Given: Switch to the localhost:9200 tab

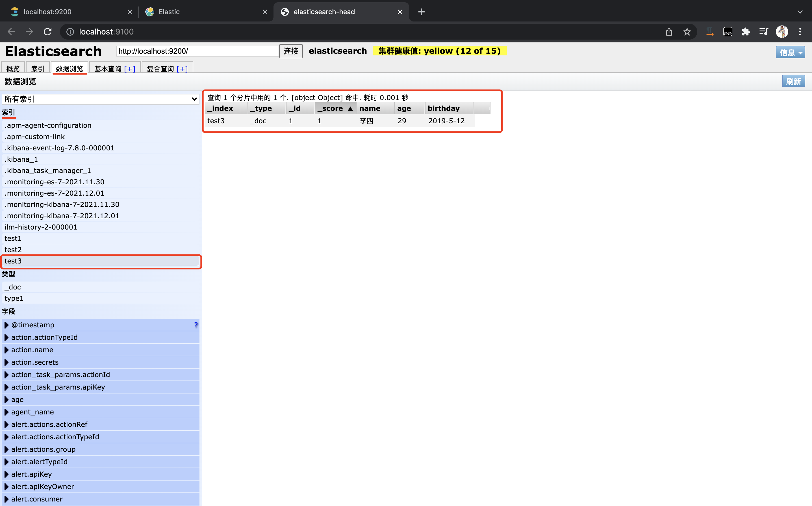Looking at the screenshot, I should (70, 12).
